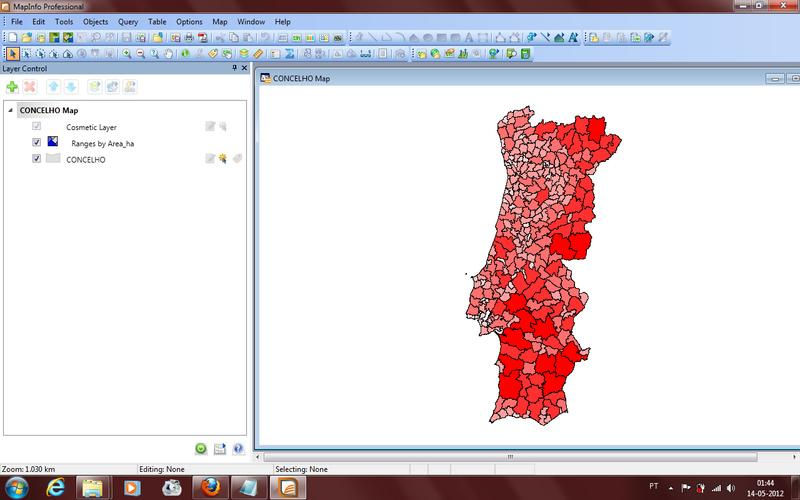This screenshot has width=800, height=500.
Task: Click green plus Add Layers icon
Action: [12, 87]
